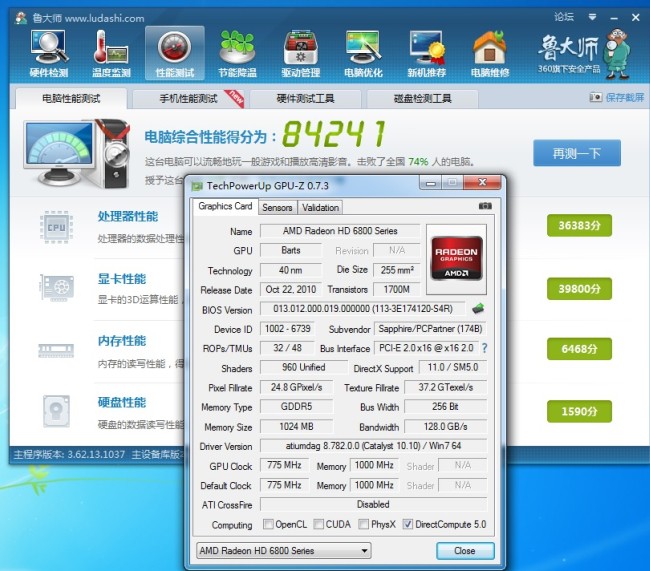Click the GPU-Z Close button
The height and width of the screenshot is (571, 650).
pyautogui.click(x=465, y=551)
